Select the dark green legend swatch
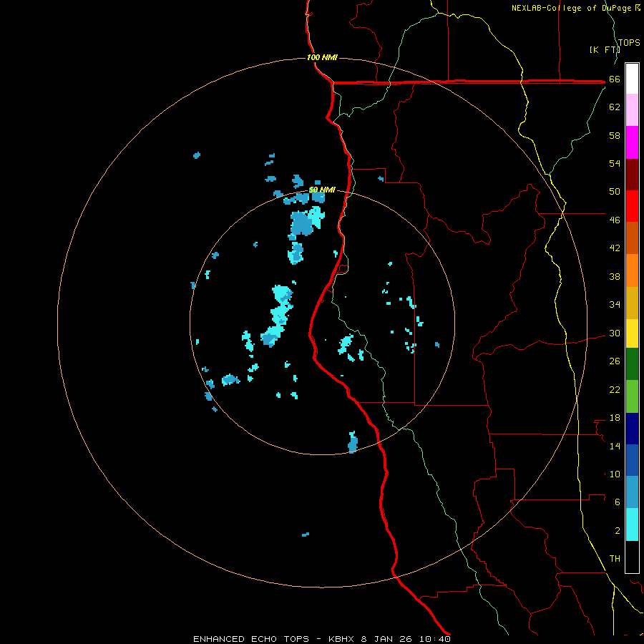Image resolution: width=644 pixels, height=644 pixels. [632, 364]
